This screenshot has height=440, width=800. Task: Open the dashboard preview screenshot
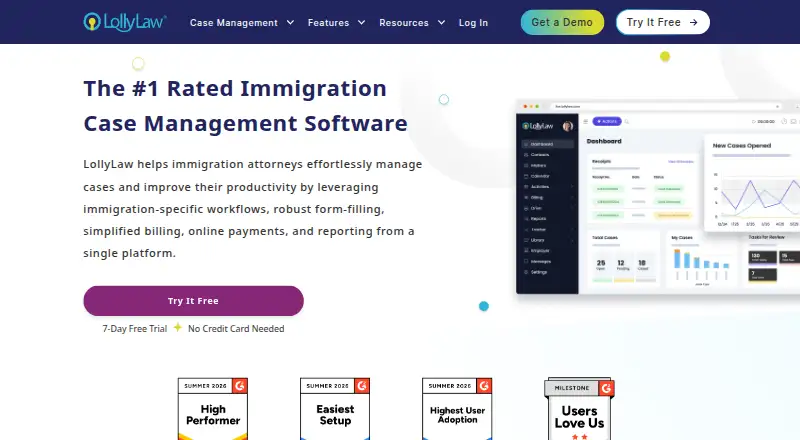pyautogui.click(x=658, y=197)
